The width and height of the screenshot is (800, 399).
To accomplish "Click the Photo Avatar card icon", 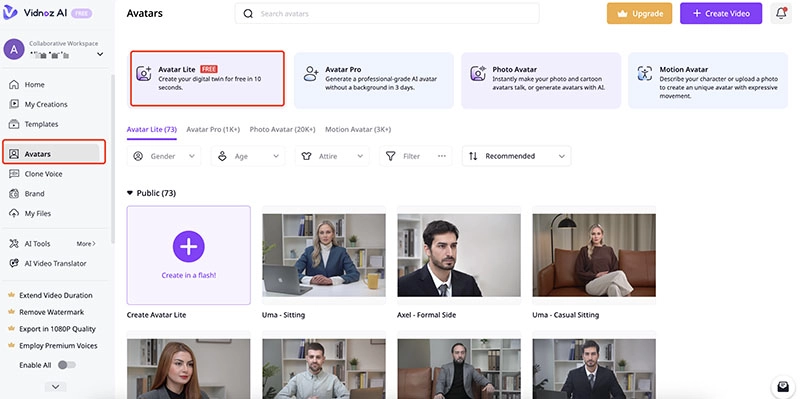I will coord(478,73).
